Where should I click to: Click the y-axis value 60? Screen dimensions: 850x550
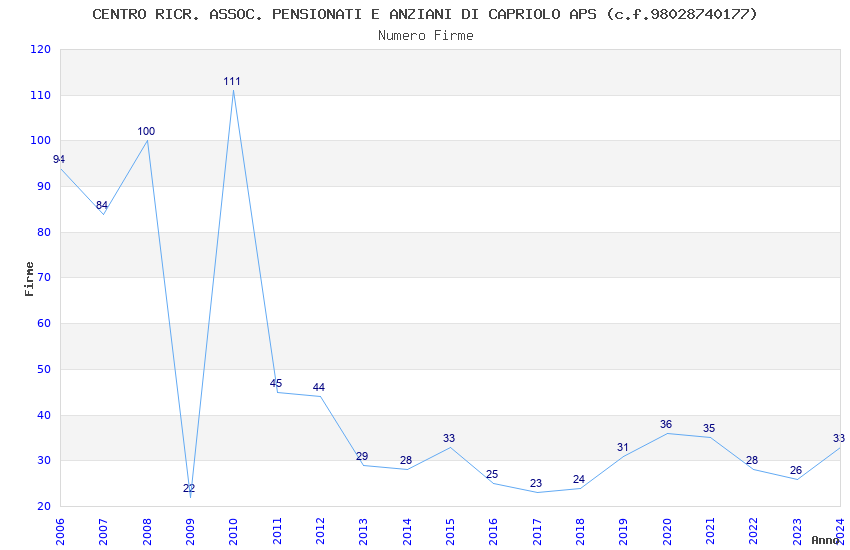pyautogui.click(x=43, y=323)
